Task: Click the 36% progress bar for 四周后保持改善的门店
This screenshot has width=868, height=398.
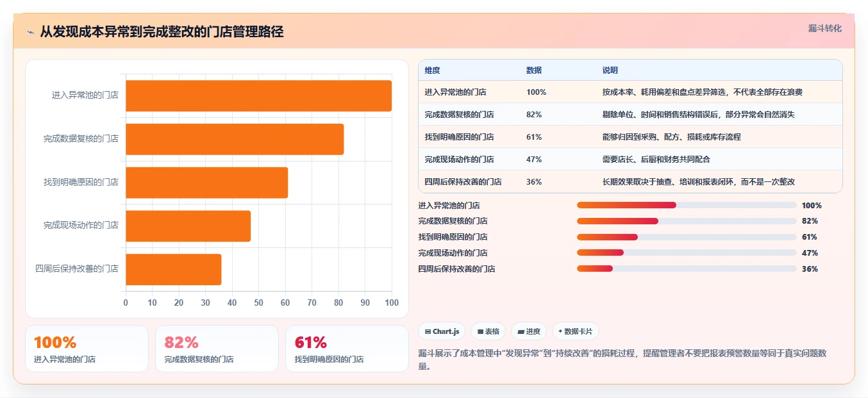Action: point(687,269)
